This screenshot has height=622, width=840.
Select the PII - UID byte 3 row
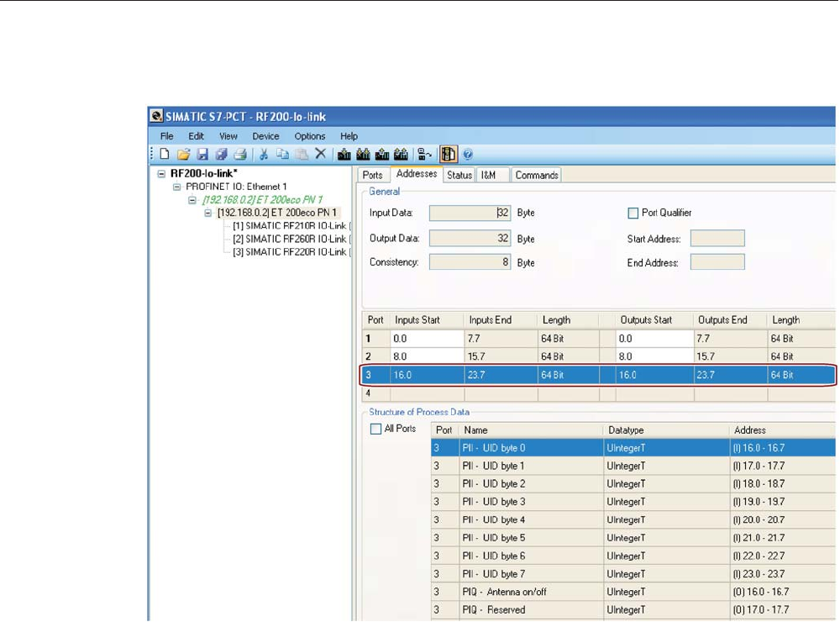pyautogui.click(x=633, y=502)
